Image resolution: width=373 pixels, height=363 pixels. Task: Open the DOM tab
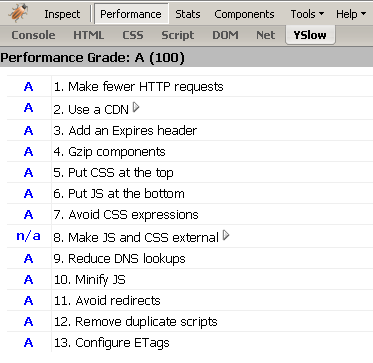225,35
